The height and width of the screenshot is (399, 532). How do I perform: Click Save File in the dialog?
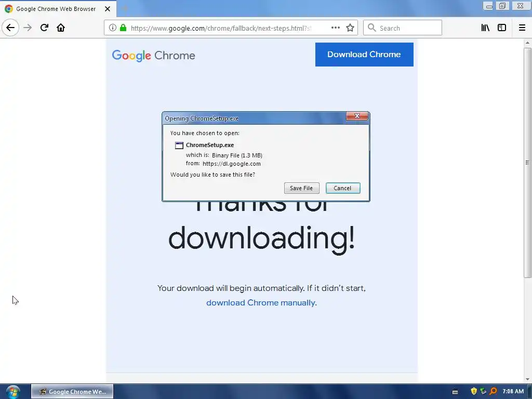[x=302, y=188]
